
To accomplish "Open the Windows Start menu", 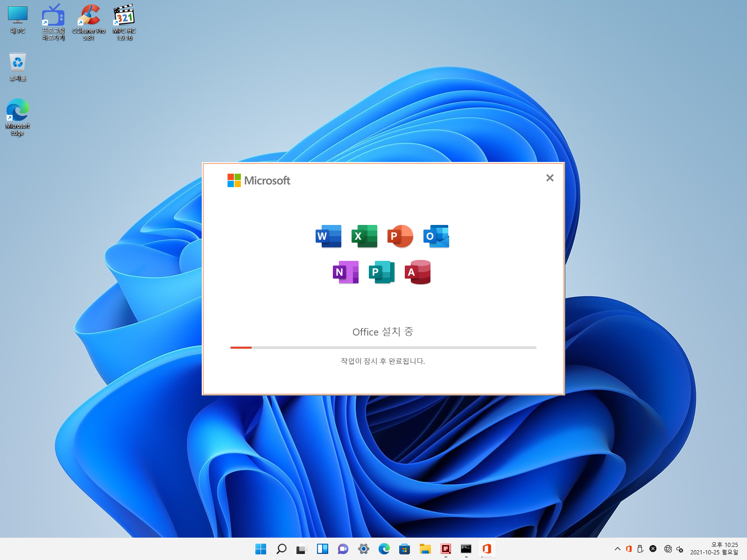I will point(261,549).
